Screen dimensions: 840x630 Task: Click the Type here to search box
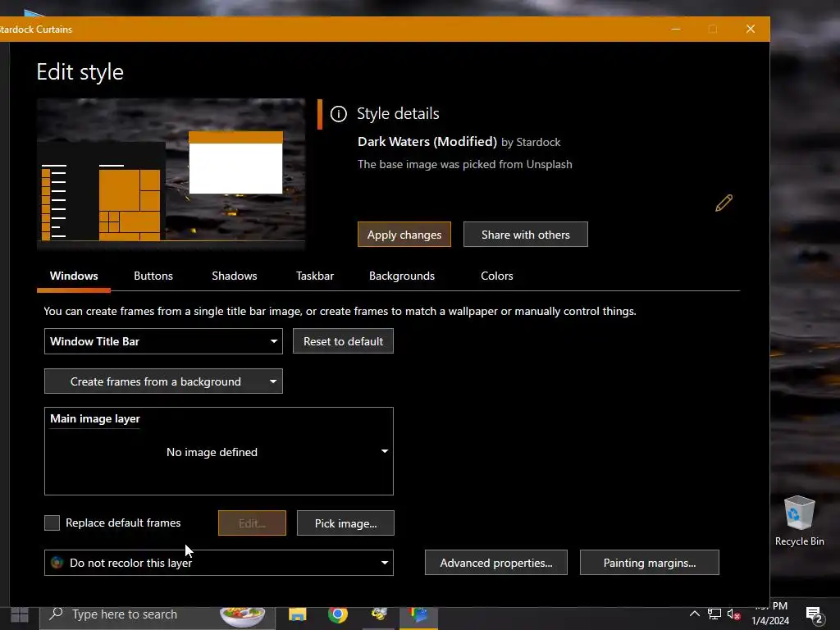click(157, 615)
